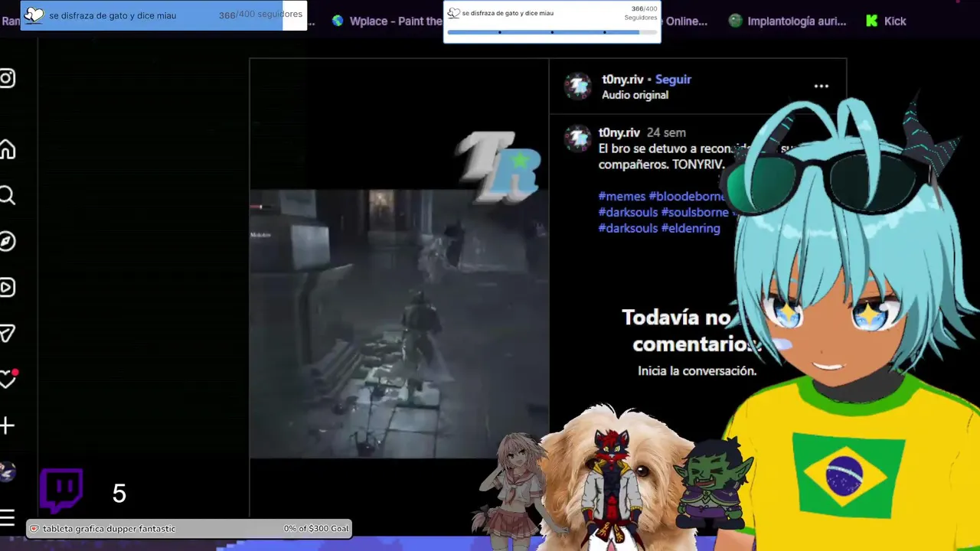980x551 pixels.
Task: Click the Twitch logo overlay
Action: point(61,491)
